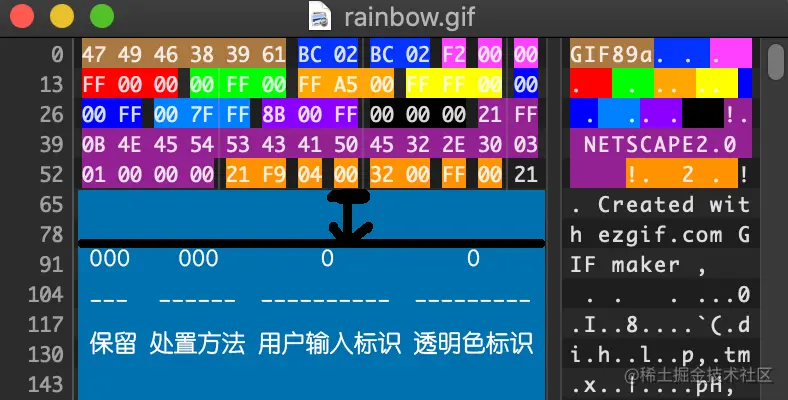Click line offset number 143
The height and width of the screenshot is (400, 788).
tap(46, 385)
